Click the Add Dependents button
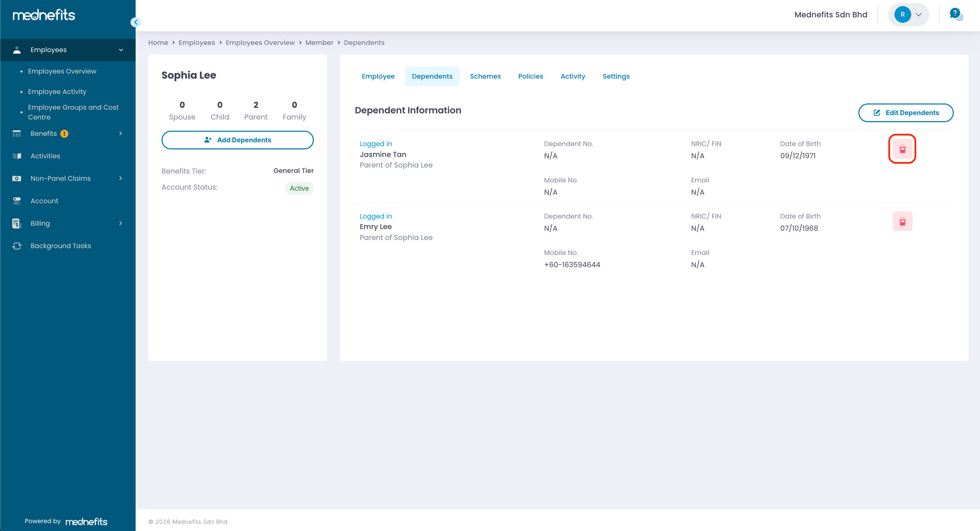The image size is (980, 531). [238, 140]
